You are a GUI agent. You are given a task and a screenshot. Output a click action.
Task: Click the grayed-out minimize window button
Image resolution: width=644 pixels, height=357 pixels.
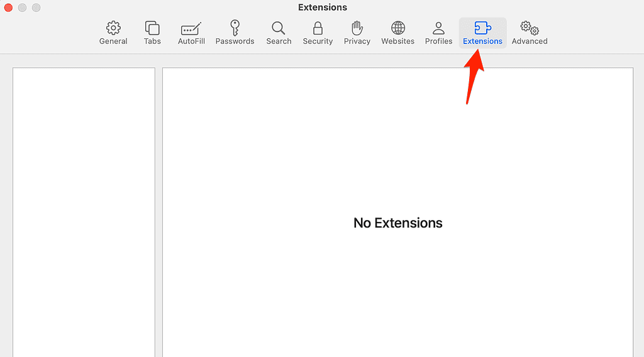pos(23,8)
